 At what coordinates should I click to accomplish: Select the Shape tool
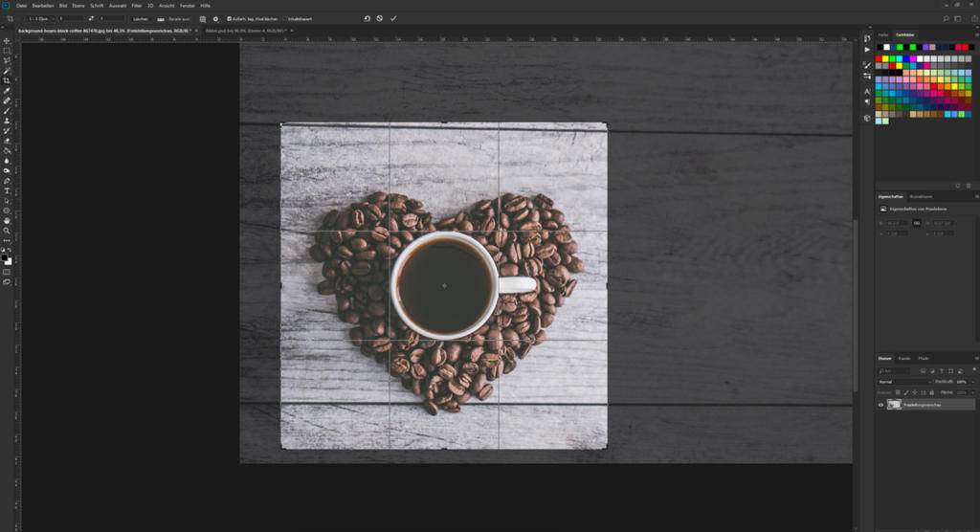[7, 211]
